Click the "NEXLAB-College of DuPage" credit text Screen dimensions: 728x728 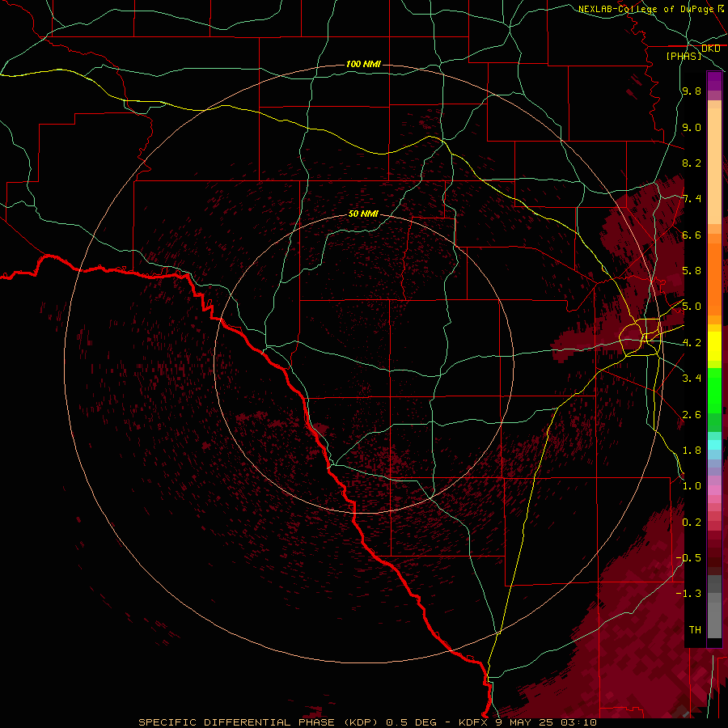(x=645, y=9)
